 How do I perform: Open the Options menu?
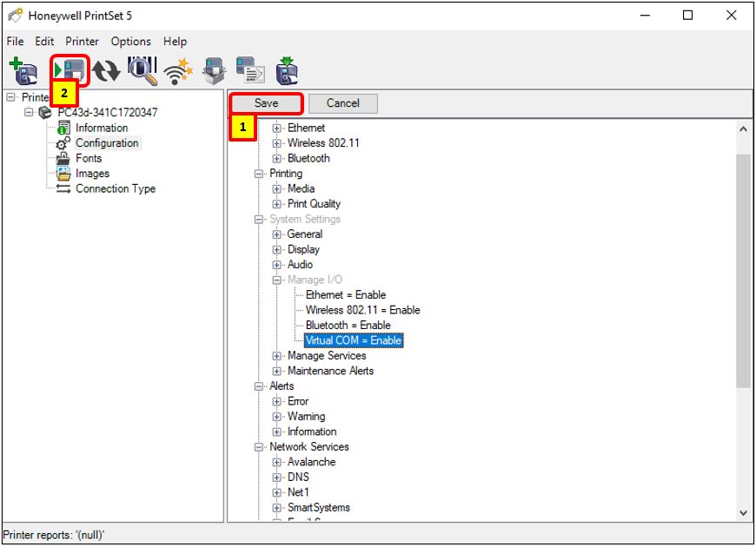coord(131,41)
